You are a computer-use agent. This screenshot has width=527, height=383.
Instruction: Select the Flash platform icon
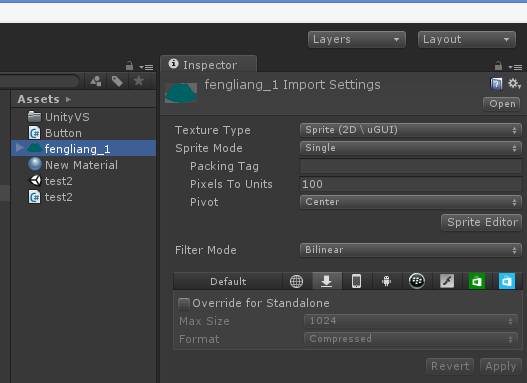click(x=447, y=281)
